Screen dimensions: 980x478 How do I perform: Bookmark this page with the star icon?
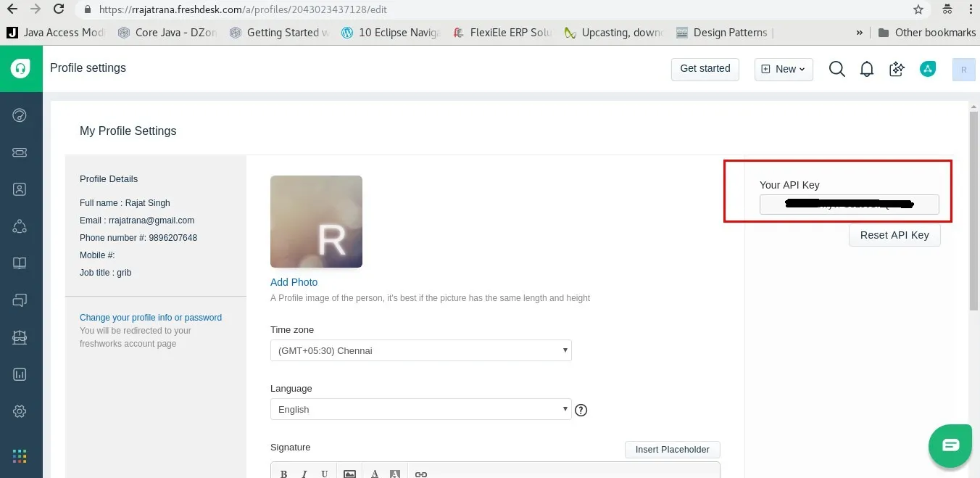[918, 9]
